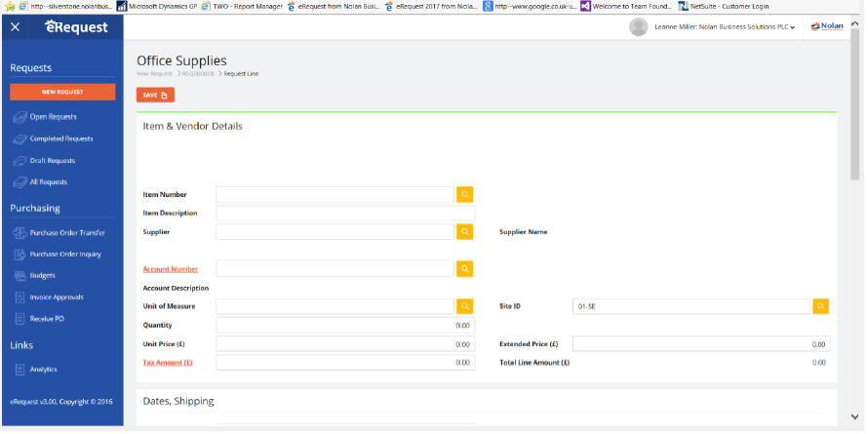Click the Item Description text field
Viewport: 868px width, 434px height.
tap(344, 213)
